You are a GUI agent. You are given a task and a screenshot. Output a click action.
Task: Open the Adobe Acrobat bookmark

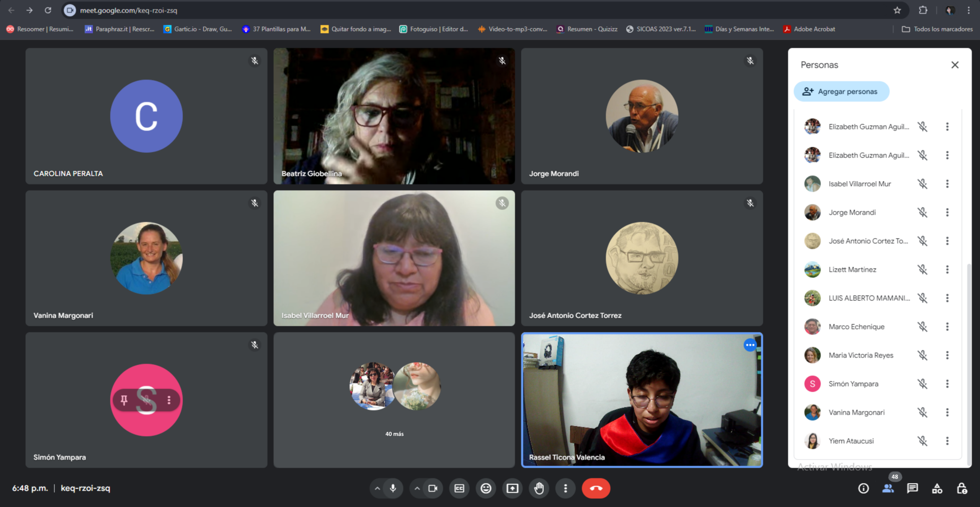click(809, 29)
